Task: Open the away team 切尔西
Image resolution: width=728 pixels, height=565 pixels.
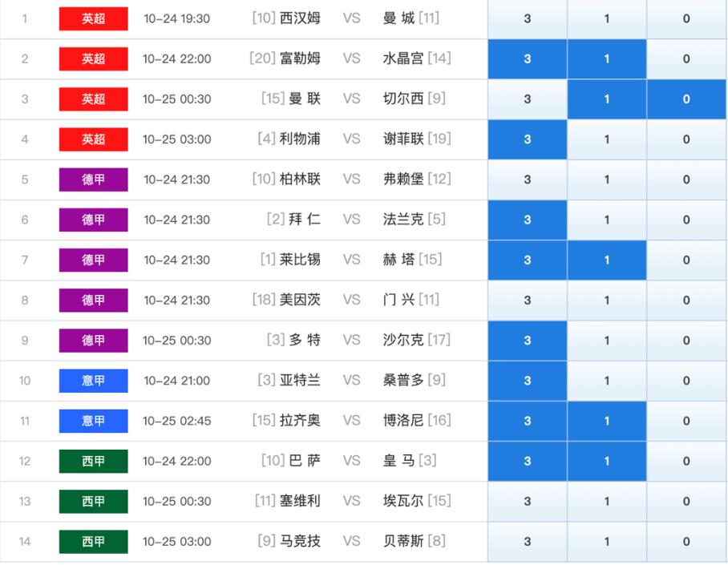Action: [403, 99]
